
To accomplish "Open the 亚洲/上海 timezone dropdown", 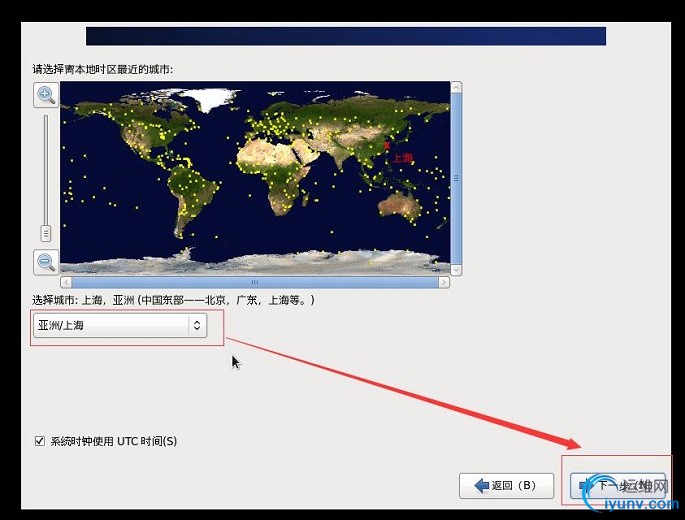I will [x=120, y=325].
